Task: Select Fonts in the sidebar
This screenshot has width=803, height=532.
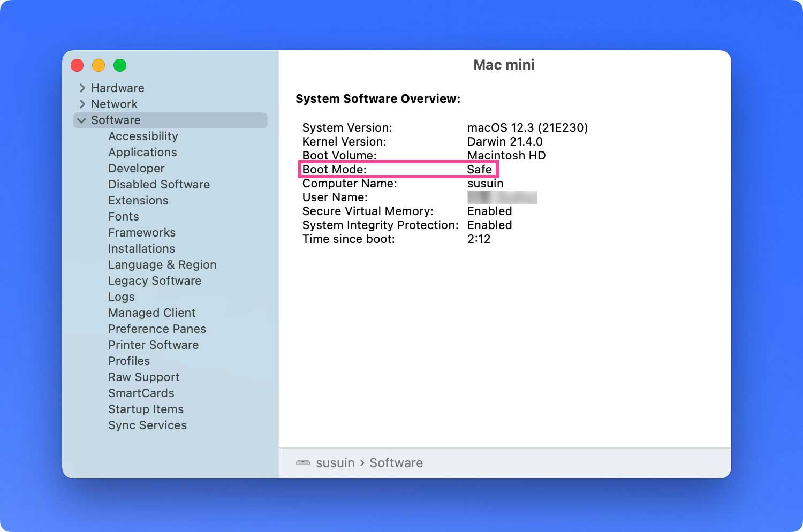Action: tap(124, 217)
